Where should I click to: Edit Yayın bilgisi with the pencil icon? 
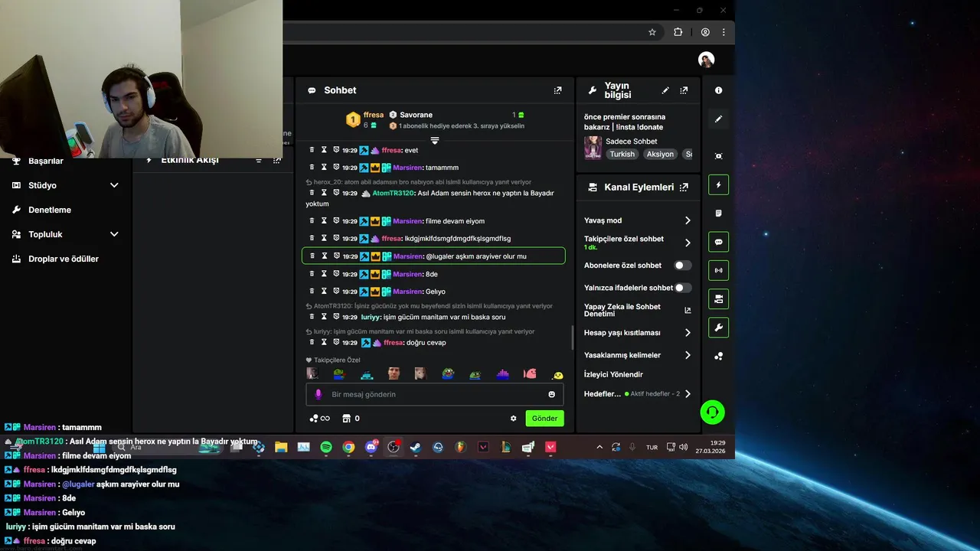point(665,90)
